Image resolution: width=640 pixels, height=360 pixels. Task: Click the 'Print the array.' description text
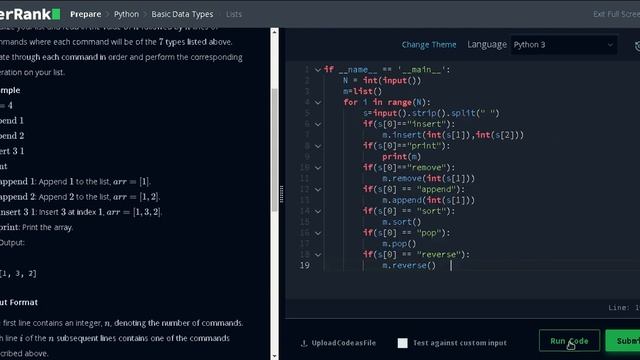click(48, 227)
